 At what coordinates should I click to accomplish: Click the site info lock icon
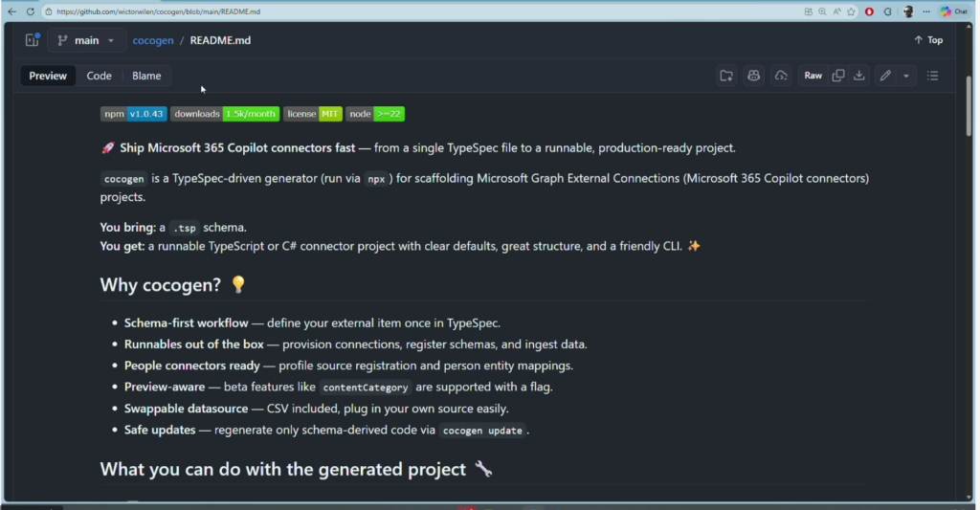49,11
